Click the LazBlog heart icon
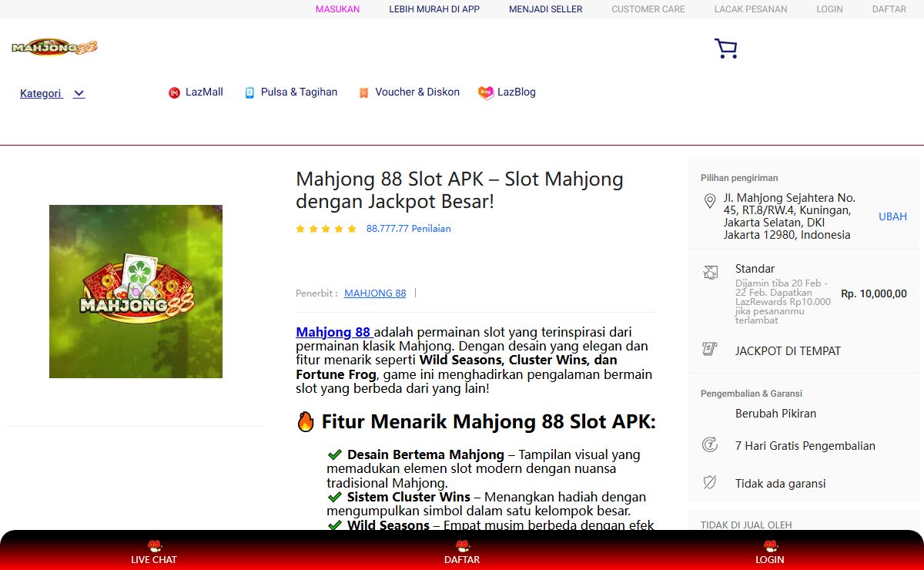This screenshot has height=570, width=924. pos(486,92)
